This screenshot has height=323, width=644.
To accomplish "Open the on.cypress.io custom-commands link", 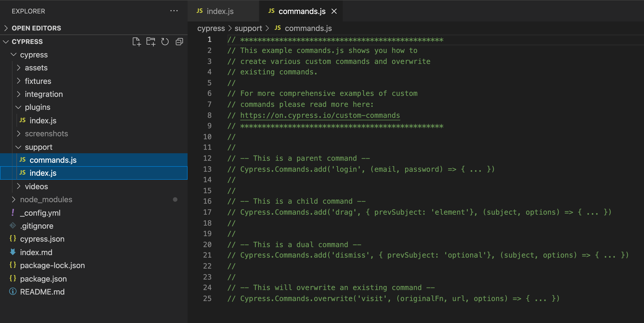I will click(320, 115).
